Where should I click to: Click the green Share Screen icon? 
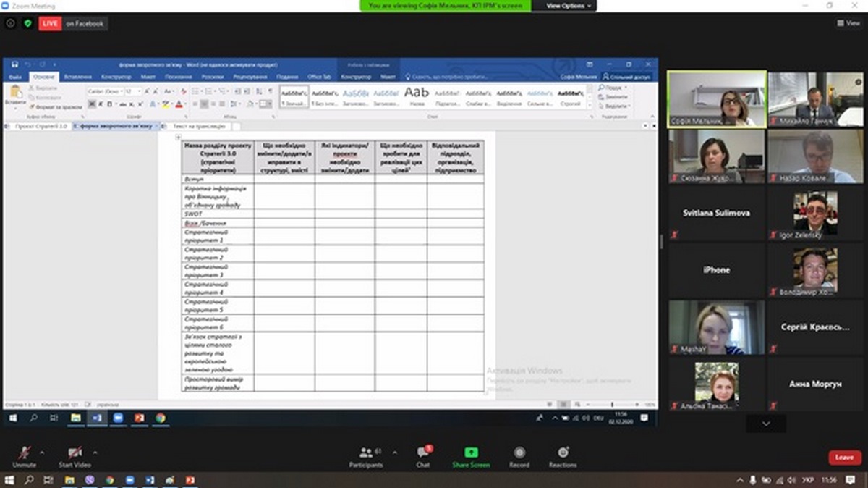click(471, 456)
